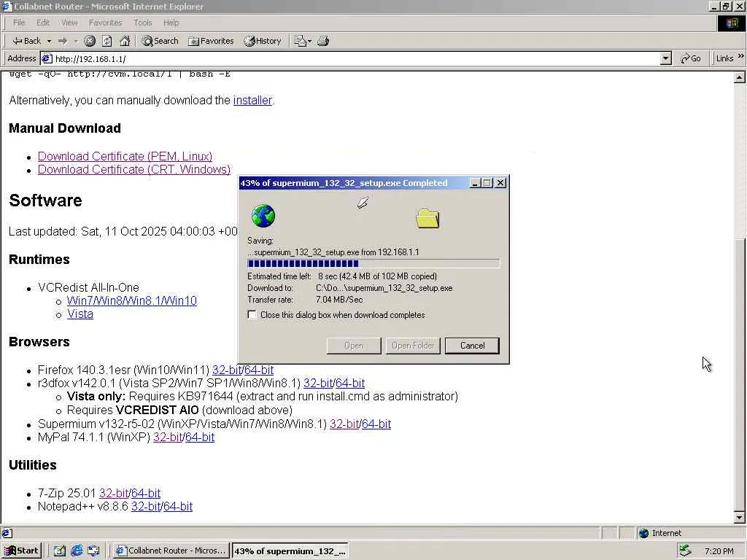Cancel the supermium download
Screen dimensions: 747x560
tap(472, 346)
